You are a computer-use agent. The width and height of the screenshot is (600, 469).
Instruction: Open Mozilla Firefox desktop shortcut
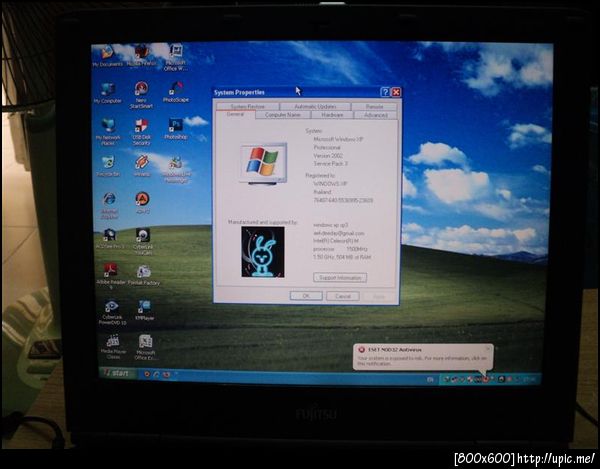tap(141, 55)
